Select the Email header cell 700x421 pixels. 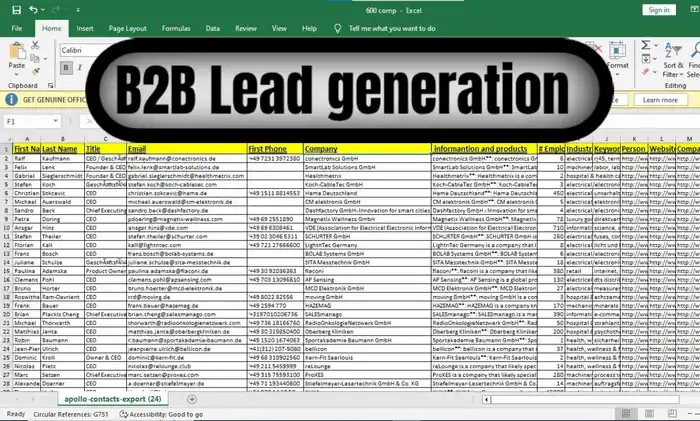(187, 149)
